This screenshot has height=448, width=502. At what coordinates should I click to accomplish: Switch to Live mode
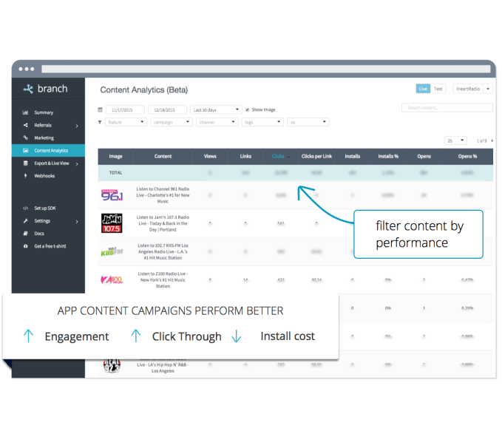point(423,89)
